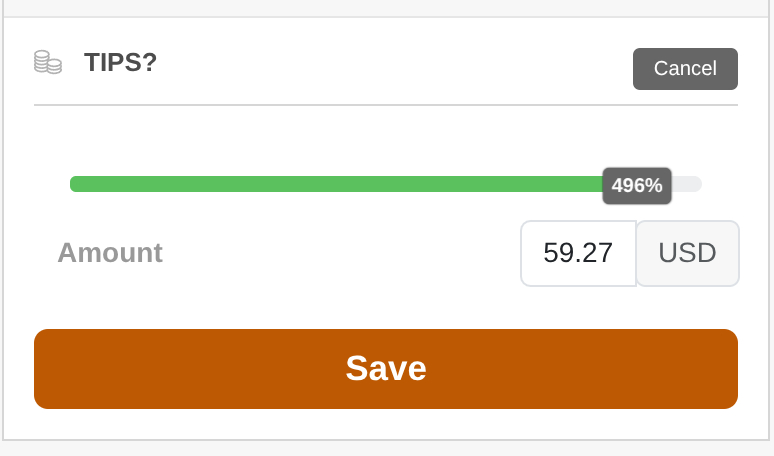Click the 496% slider handle
The image size is (774, 456).
[637, 185]
